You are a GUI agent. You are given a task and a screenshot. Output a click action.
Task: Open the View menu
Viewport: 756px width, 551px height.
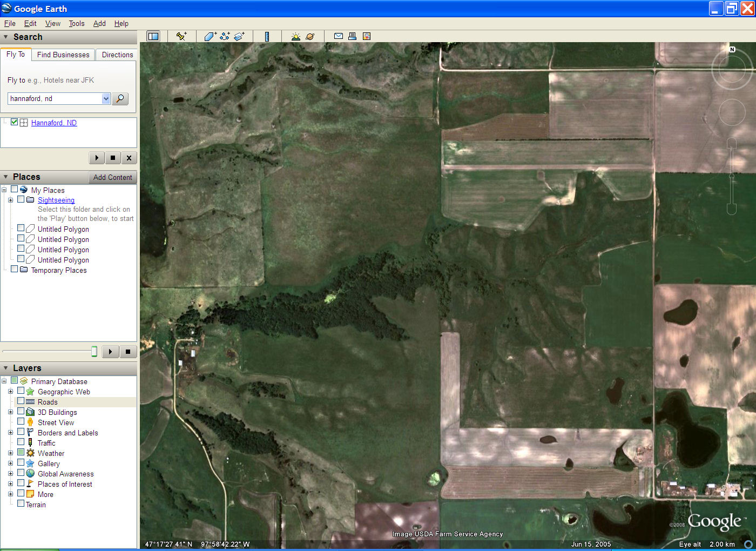(x=53, y=23)
